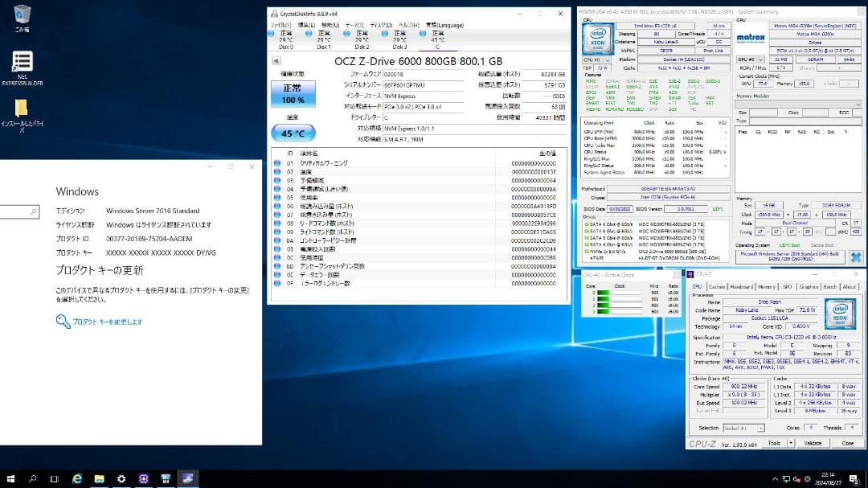Open the Socket #1 selection dropdown in CPU-Z
Viewport: 868px width, 488px height.
tap(745, 428)
